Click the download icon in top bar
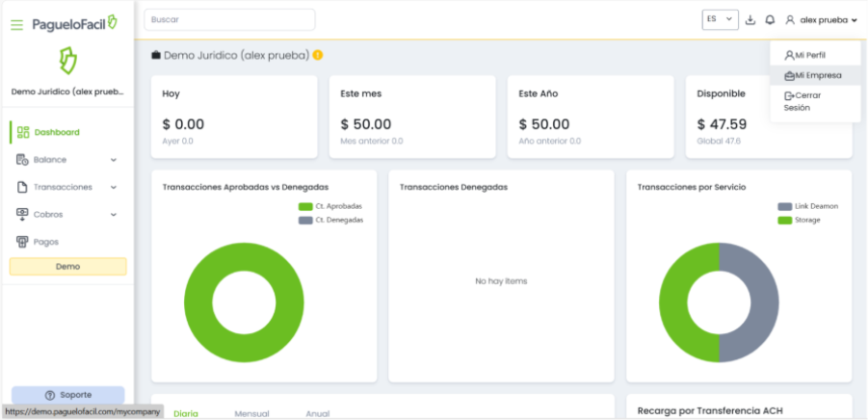Viewport: 868px width, 420px height. [x=750, y=19]
